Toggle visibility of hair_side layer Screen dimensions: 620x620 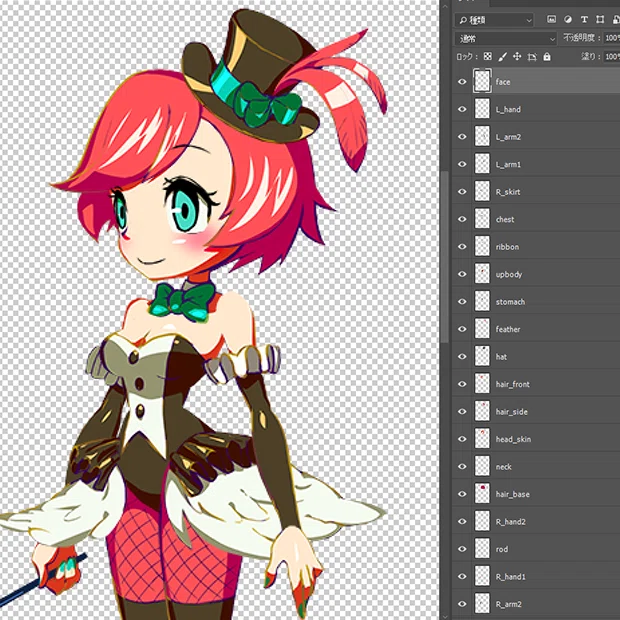pos(462,412)
